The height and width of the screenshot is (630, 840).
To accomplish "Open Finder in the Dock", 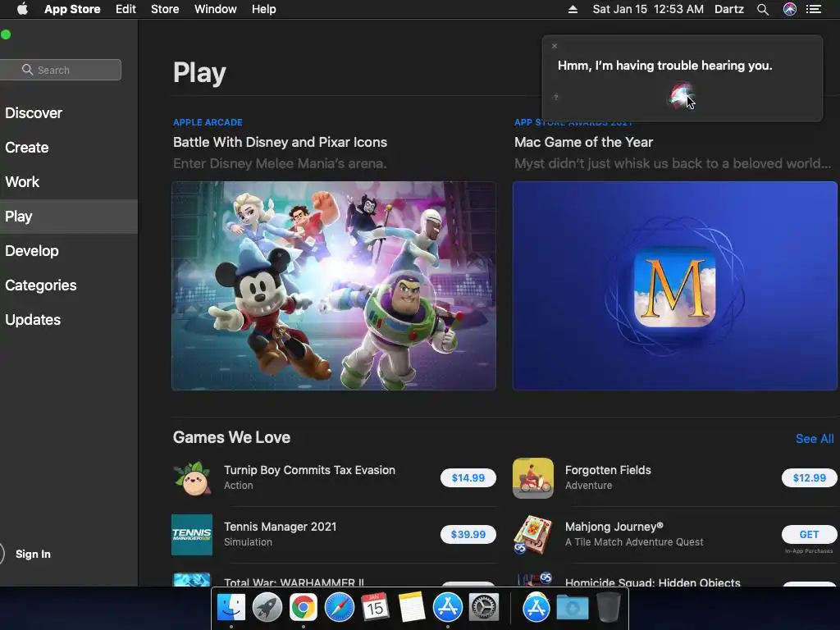I will 231,608.
